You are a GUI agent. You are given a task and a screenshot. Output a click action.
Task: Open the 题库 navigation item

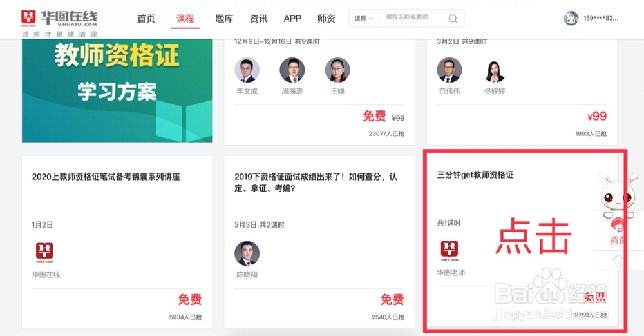pos(224,19)
